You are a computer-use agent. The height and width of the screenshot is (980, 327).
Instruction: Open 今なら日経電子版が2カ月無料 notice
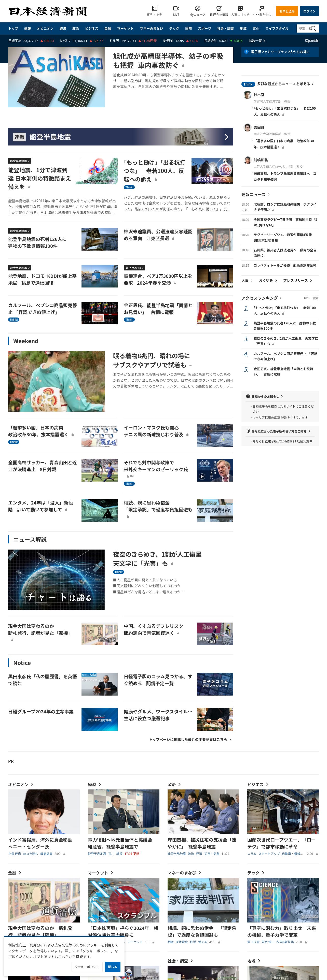click(282, 441)
